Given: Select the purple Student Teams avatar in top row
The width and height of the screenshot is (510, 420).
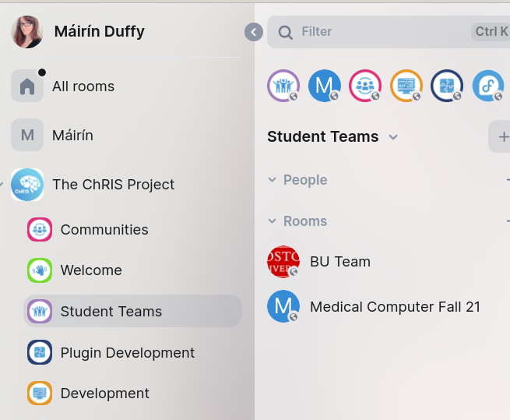Looking at the screenshot, I should (x=283, y=86).
